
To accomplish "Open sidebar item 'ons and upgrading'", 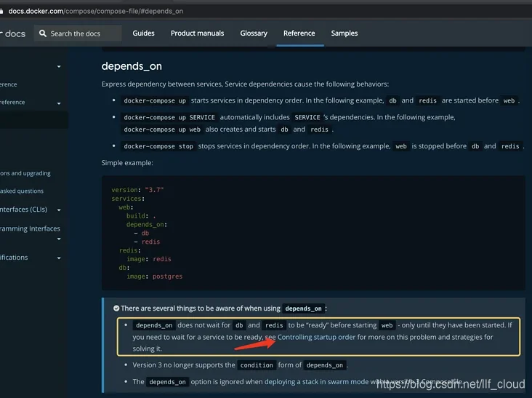I will tap(25, 173).
